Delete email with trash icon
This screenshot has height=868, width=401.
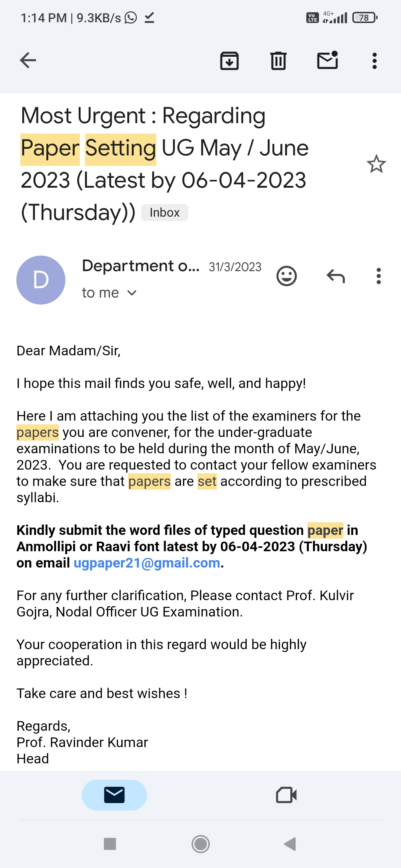(278, 61)
